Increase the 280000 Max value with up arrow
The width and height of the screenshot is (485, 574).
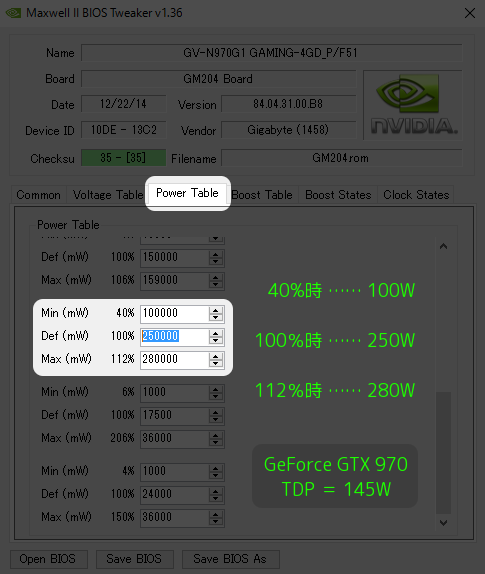(x=216, y=356)
